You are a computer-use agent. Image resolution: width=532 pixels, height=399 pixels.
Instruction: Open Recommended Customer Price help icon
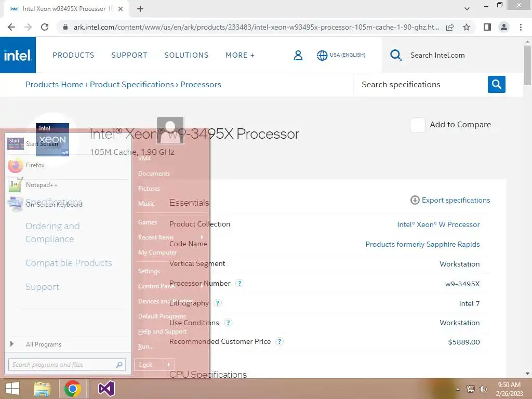(x=279, y=341)
